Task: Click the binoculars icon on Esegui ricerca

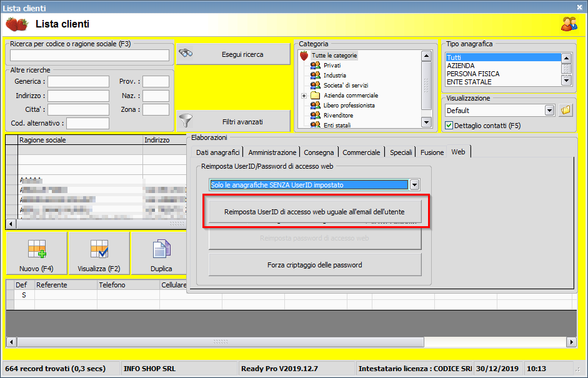Action: (x=186, y=54)
